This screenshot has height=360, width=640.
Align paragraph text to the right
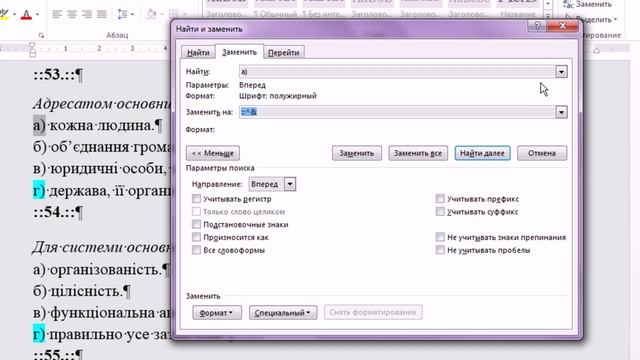tap(87, 14)
